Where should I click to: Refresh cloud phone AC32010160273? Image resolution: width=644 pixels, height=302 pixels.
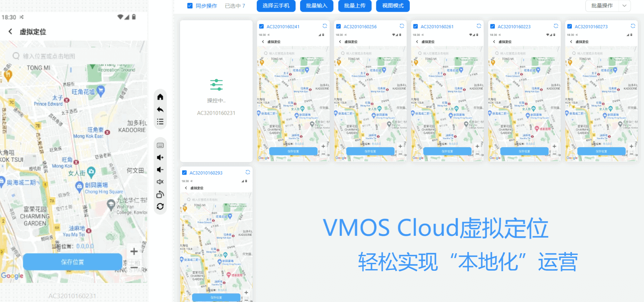pos(633,26)
